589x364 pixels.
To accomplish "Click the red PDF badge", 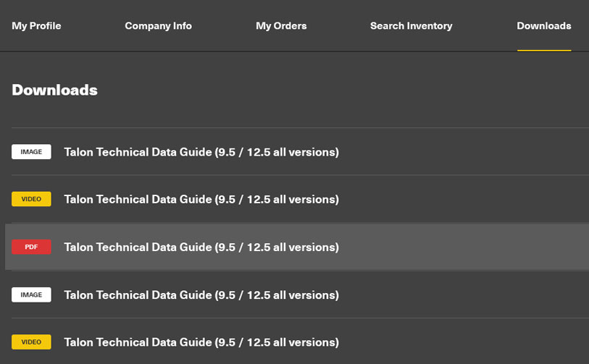I will 31,247.
